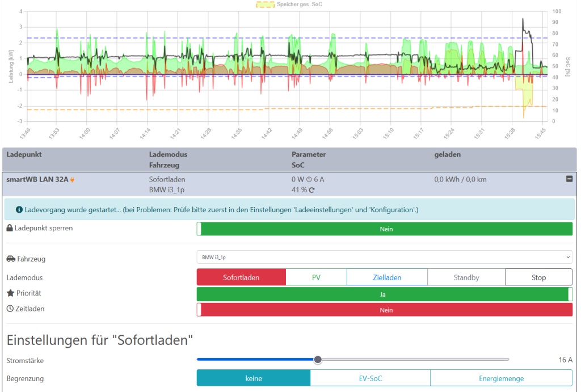Click the Stromstärke slider handle
581x392 pixels.
[318, 360]
